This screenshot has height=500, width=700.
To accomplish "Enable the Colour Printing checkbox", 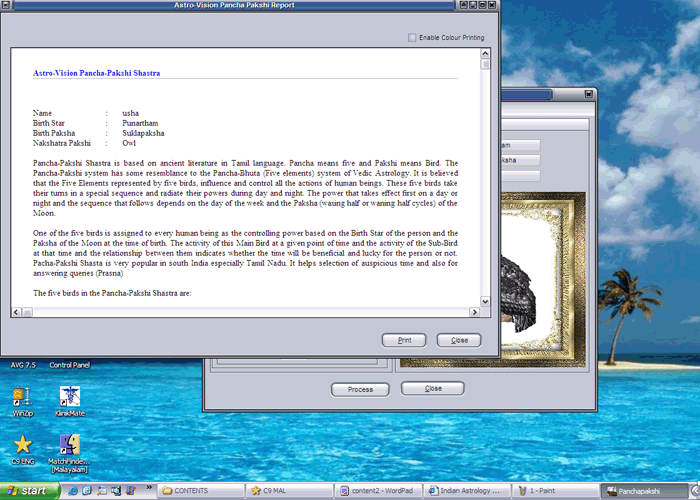I will tap(412, 38).
